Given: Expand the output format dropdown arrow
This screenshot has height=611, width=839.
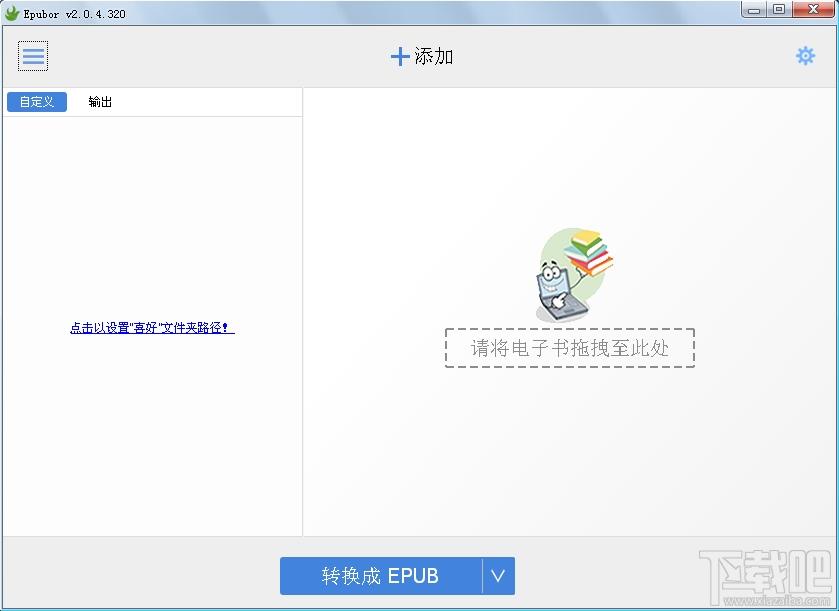Looking at the screenshot, I should pos(498,576).
